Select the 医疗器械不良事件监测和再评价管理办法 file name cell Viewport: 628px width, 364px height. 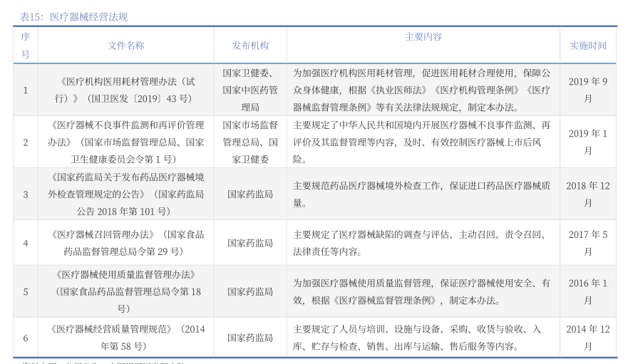pyautogui.click(x=126, y=142)
